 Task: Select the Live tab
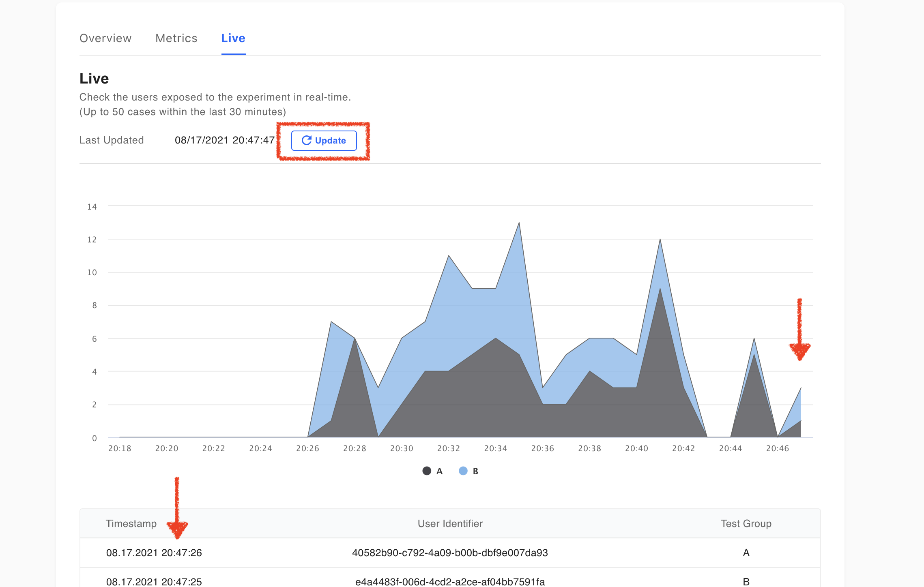click(x=233, y=38)
